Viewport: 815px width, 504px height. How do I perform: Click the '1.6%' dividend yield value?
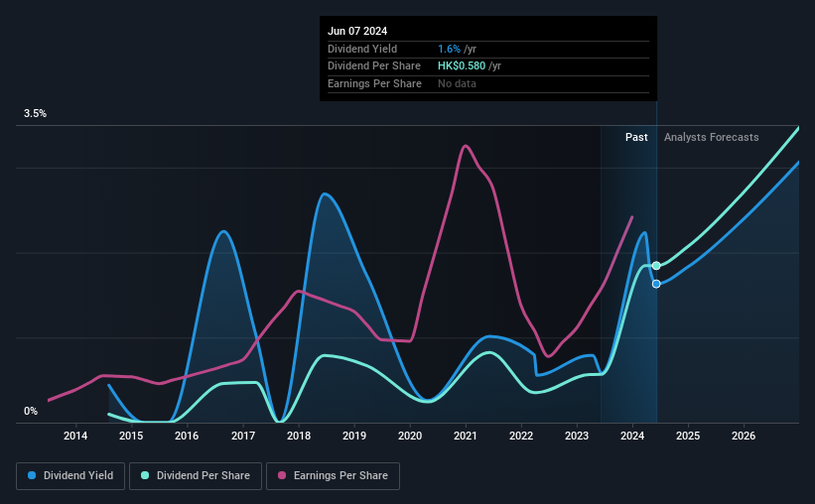click(x=449, y=49)
